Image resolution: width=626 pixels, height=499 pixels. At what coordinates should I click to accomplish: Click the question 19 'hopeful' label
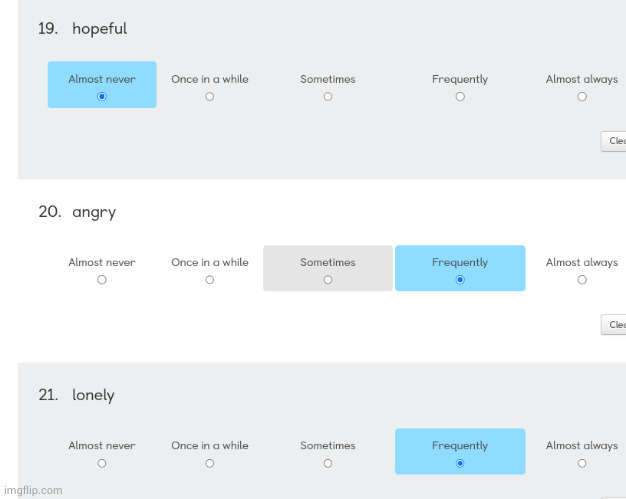click(x=99, y=29)
